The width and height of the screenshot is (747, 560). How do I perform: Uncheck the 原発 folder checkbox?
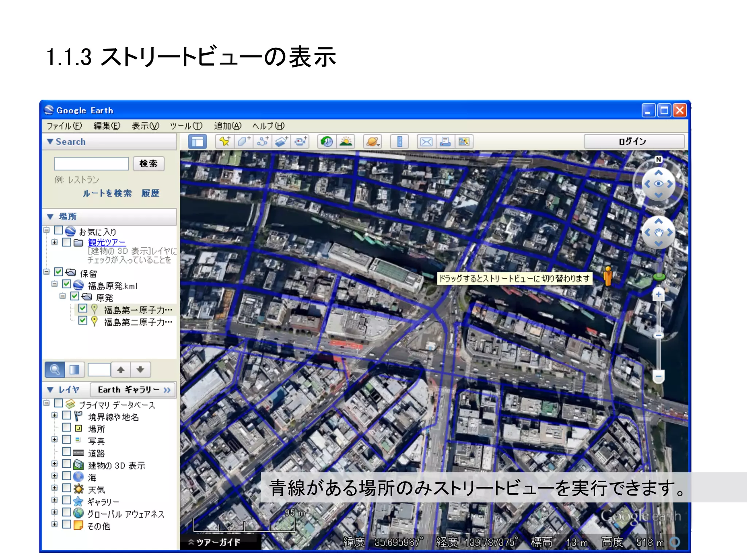tap(74, 296)
